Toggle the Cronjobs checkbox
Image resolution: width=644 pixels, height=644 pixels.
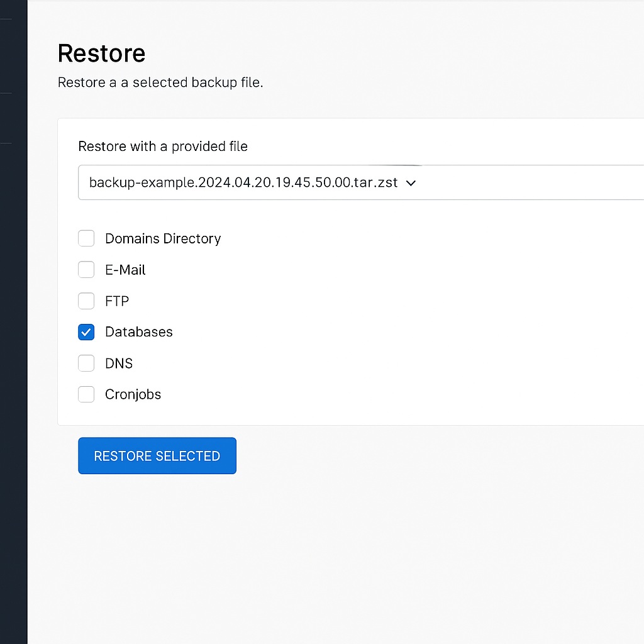86,394
